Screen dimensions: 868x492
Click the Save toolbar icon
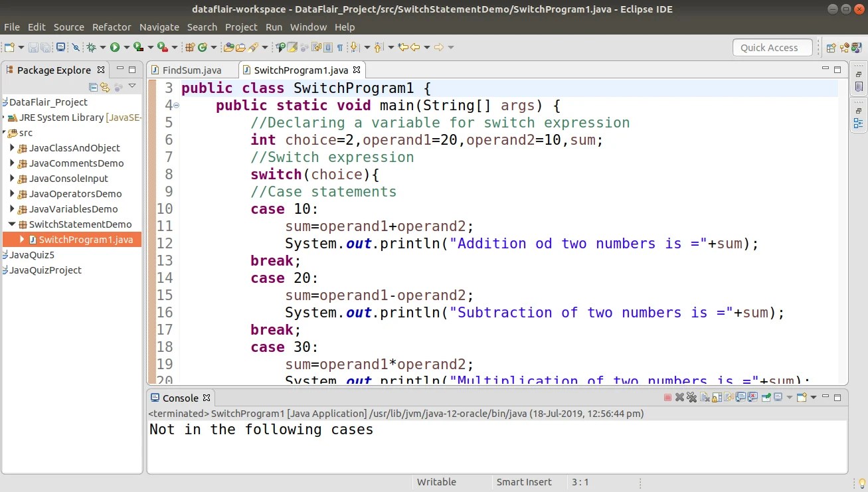tap(33, 47)
